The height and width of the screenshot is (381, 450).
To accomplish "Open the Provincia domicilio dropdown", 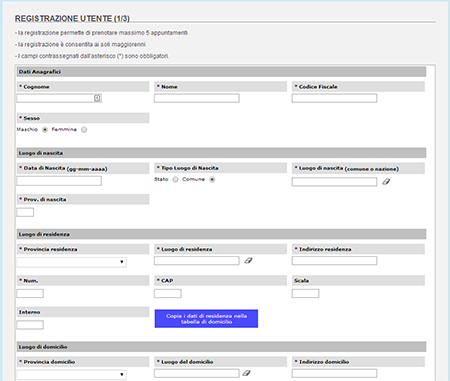I will coord(72,375).
